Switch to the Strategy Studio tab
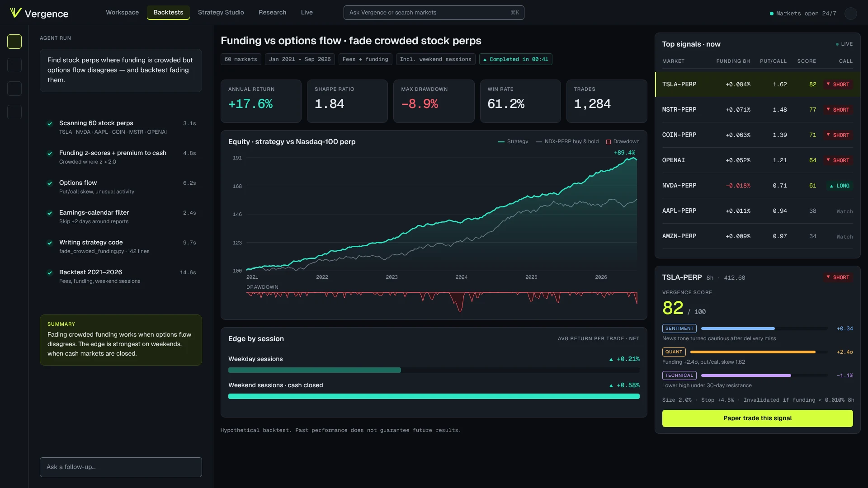 221,13
